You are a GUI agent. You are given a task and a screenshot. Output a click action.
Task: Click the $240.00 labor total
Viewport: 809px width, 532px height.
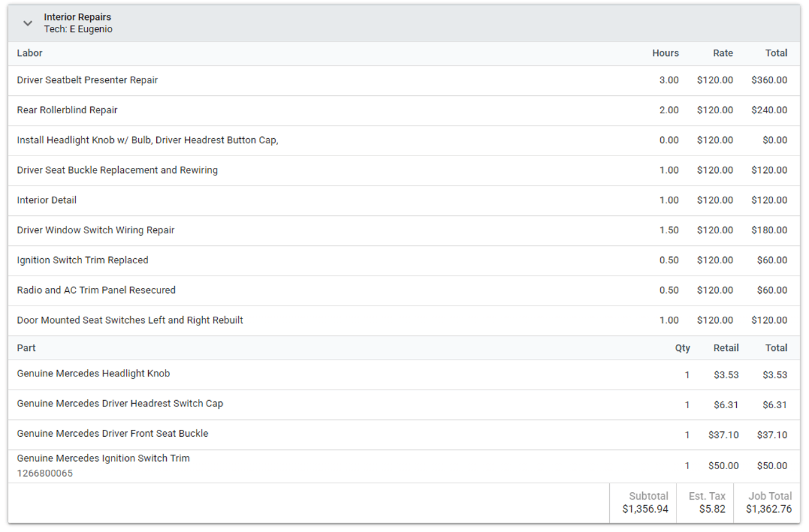coord(769,110)
